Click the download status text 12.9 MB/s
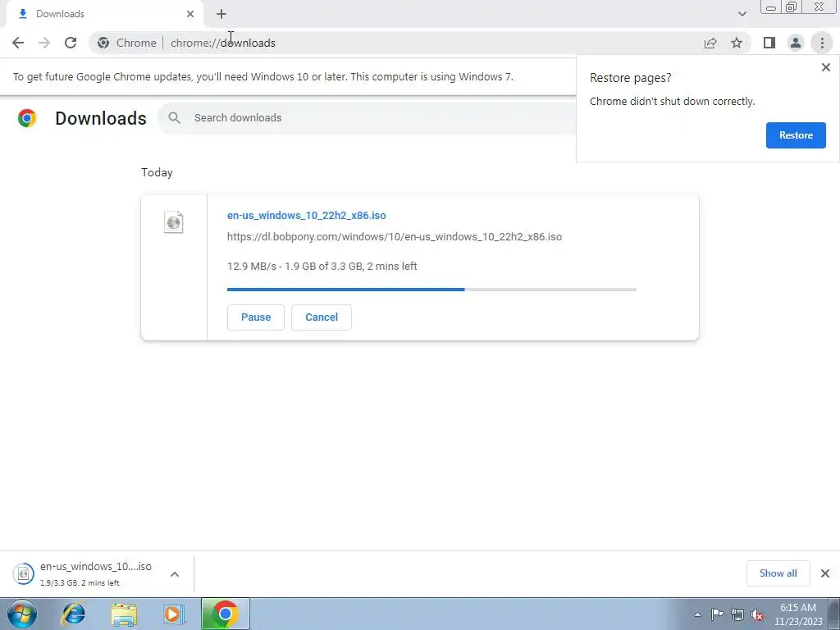 tap(322, 267)
